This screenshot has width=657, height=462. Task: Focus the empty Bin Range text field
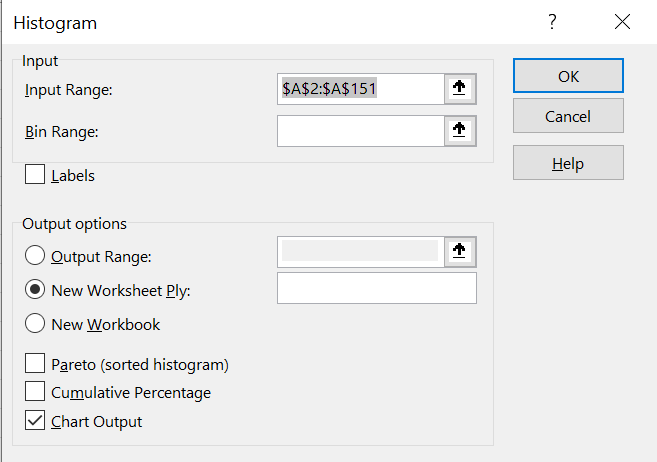(360, 130)
